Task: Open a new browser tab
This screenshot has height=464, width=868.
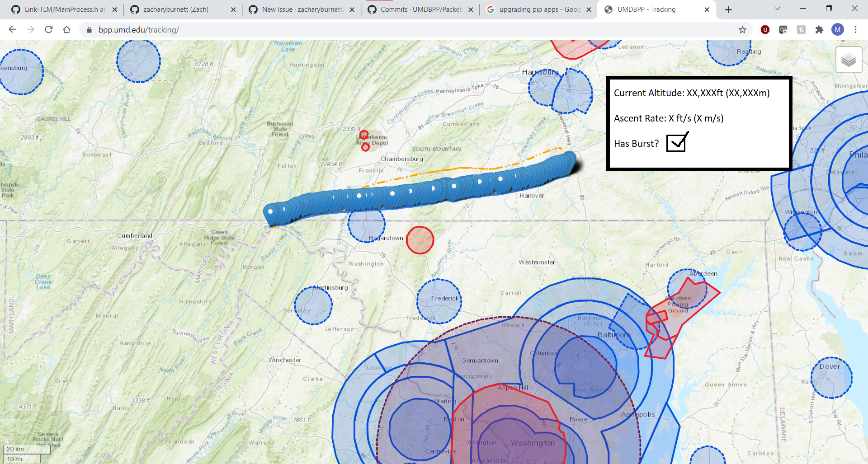Action: click(x=728, y=9)
